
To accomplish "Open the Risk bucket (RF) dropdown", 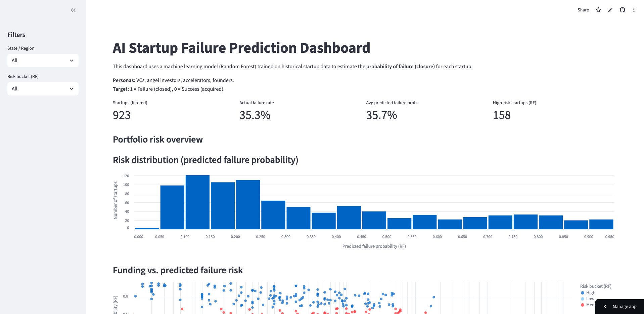I will (43, 89).
